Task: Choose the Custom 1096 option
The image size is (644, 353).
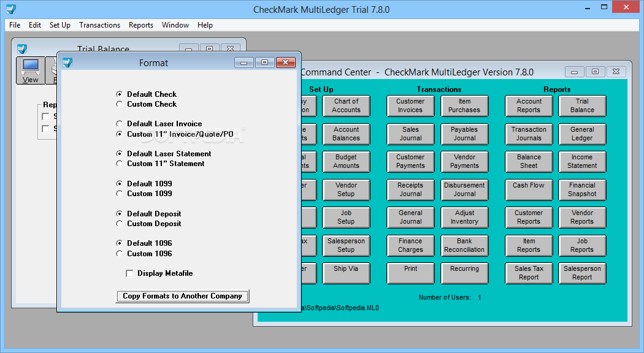Action: point(119,253)
